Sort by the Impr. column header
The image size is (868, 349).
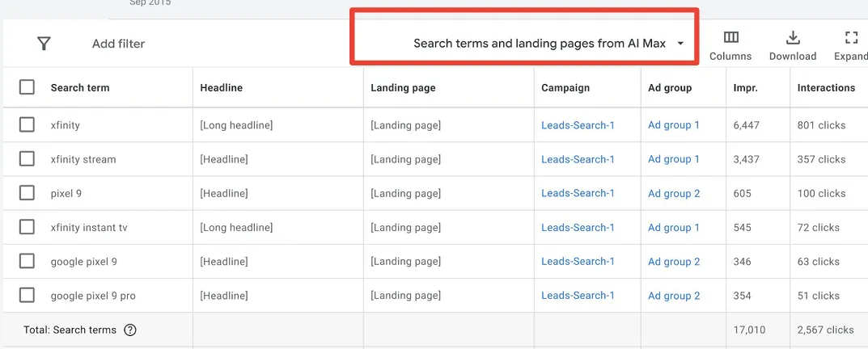pyautogui.click(x=745, y=87)
